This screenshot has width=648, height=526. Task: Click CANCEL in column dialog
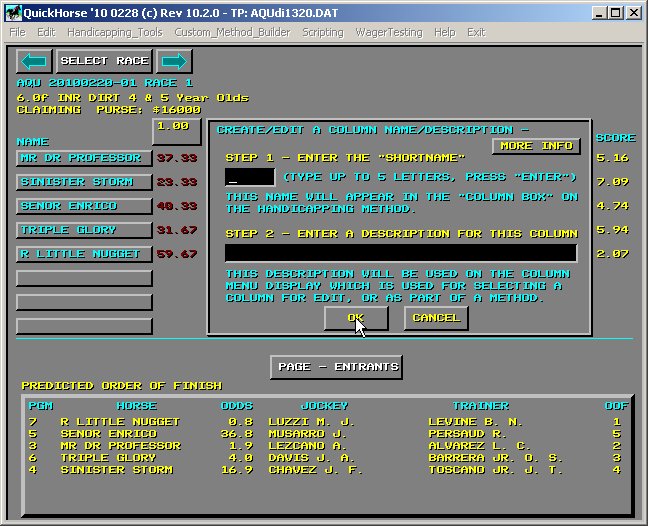[436, 318]
